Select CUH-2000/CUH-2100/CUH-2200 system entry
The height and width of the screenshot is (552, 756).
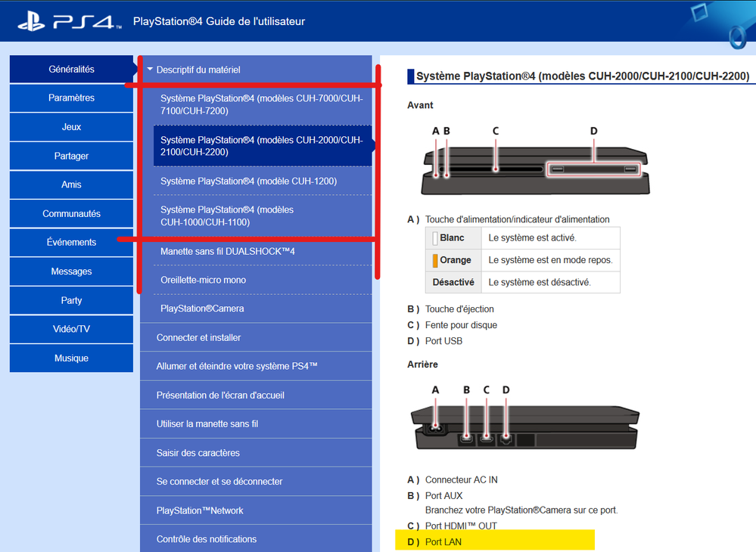[x=263, y=146]
